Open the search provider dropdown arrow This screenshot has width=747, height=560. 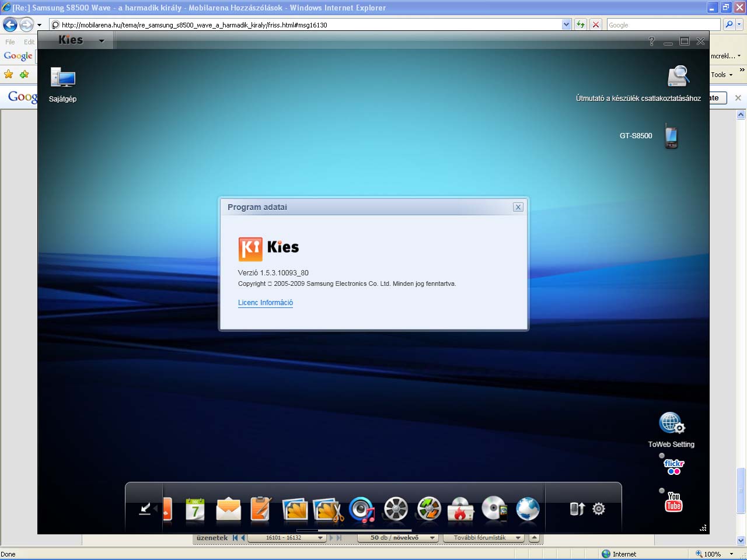tap(739, 24)
